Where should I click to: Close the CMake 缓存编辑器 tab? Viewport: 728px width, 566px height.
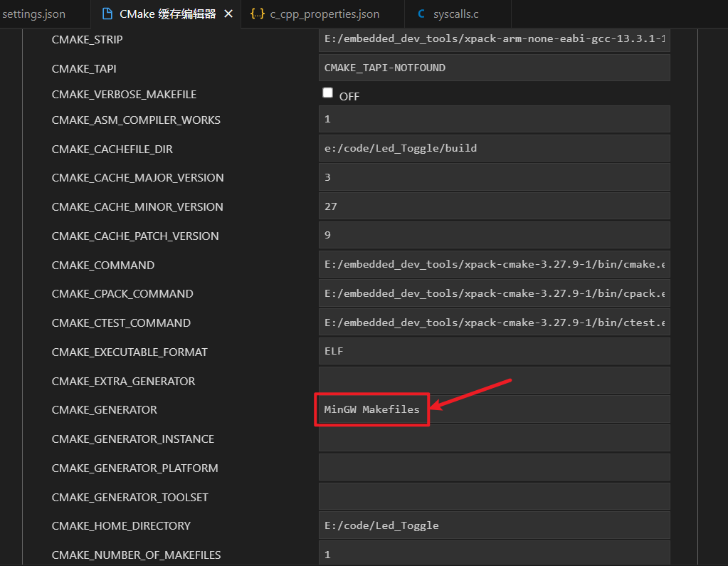228,14
